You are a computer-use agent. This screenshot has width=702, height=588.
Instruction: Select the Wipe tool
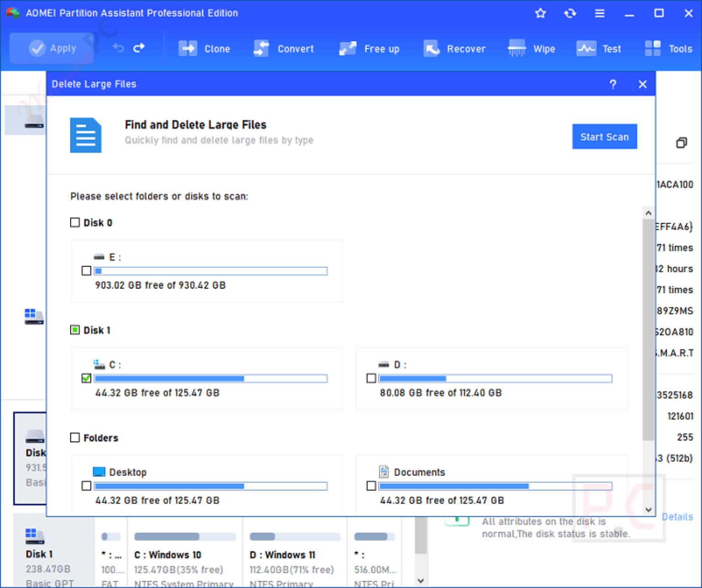[x=532, y=48]
